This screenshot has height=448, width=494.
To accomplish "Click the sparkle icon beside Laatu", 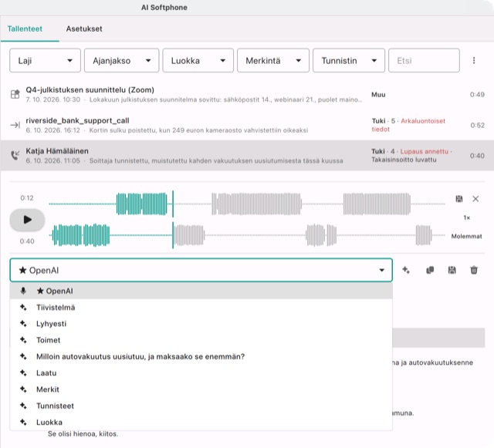I will 23,372.
